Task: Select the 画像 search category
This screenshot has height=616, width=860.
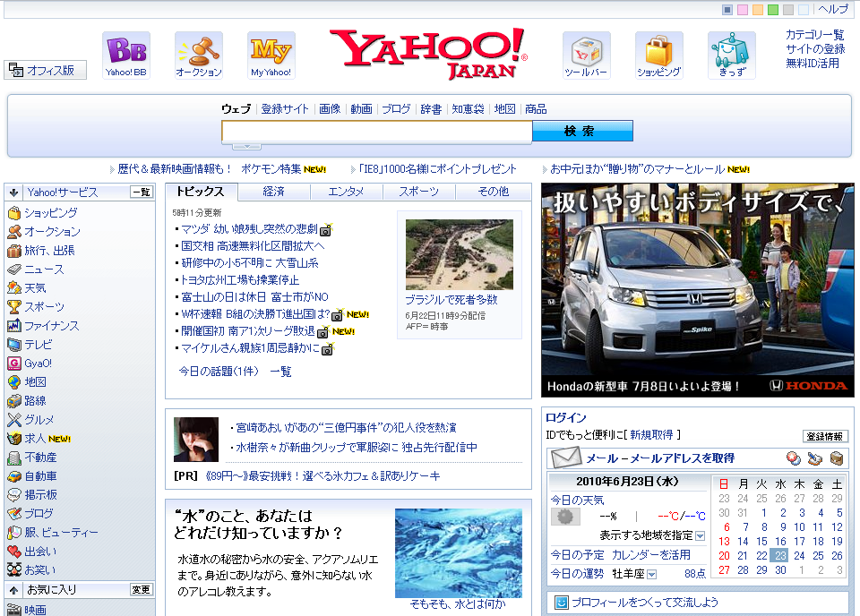Action: coord(330,109)
